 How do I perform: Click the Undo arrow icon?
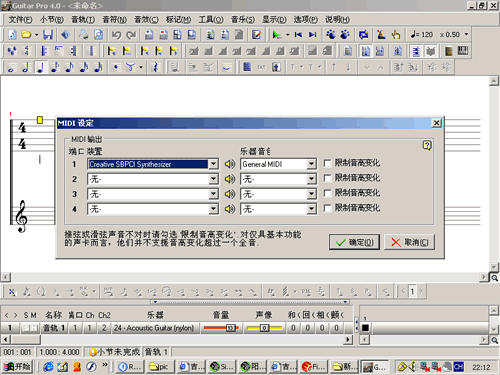[116, 35]
